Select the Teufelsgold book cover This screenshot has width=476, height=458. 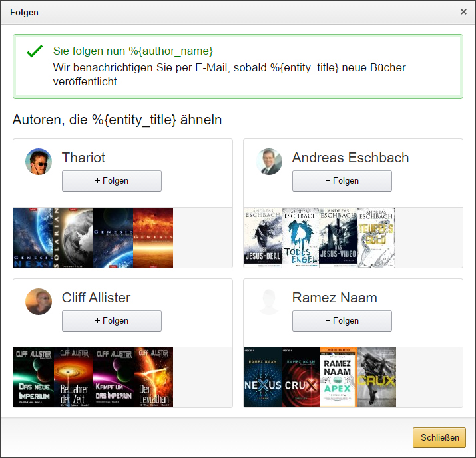pos(376,238)
